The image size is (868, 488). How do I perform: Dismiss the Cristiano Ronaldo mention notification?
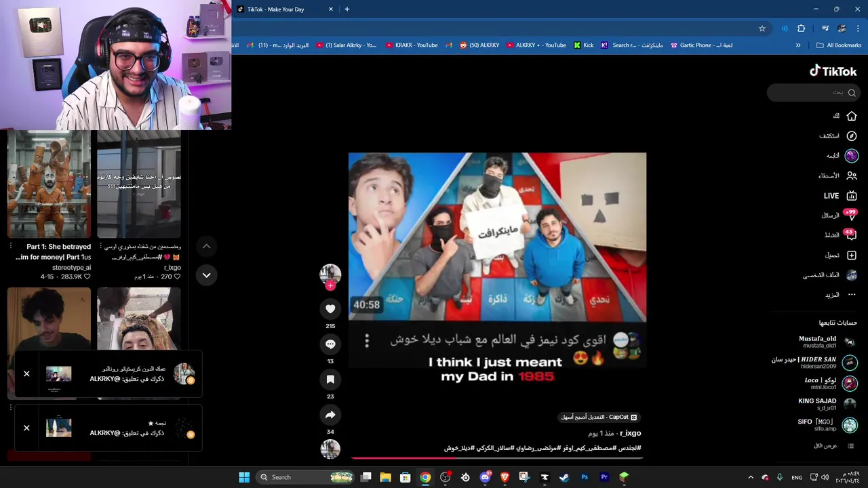pos(26,373)
